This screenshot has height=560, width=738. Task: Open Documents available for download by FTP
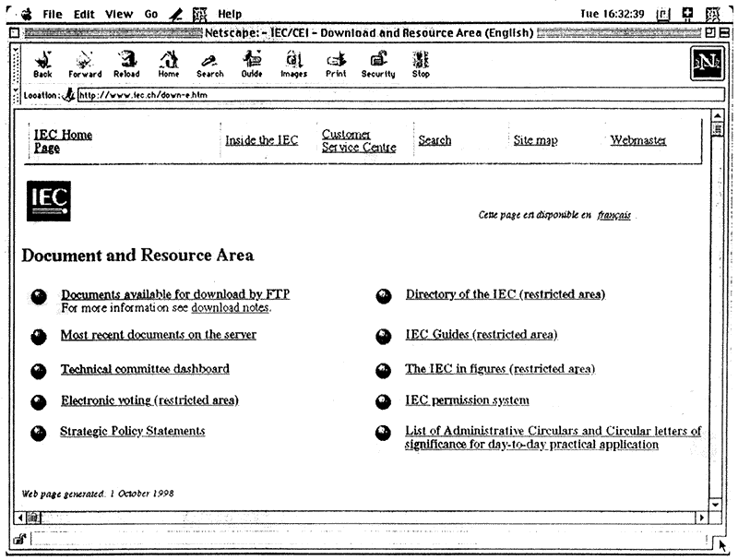click(x=175, y=294)
